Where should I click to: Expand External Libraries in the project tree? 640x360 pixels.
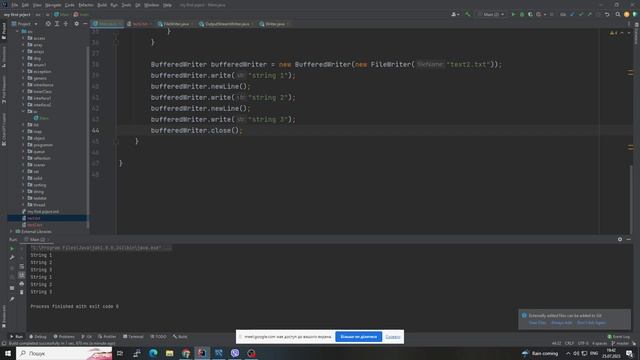point(11,231)
